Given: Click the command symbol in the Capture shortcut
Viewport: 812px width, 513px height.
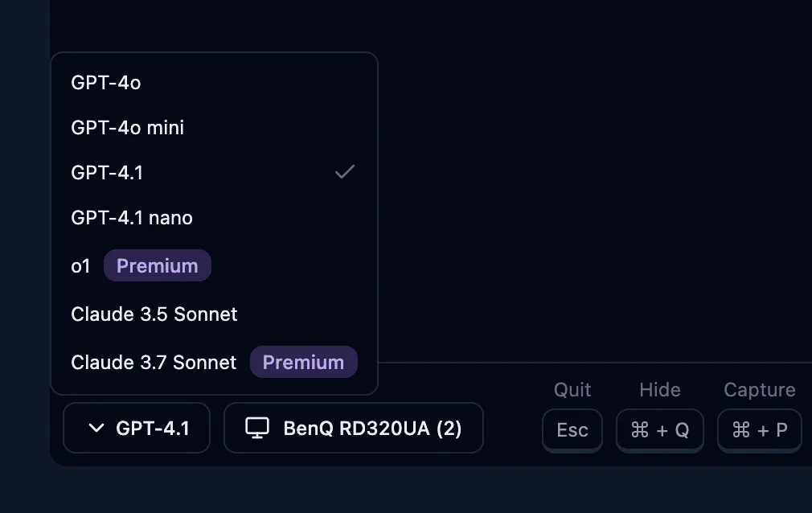Looking at the screenshot, I should [740, 430].
